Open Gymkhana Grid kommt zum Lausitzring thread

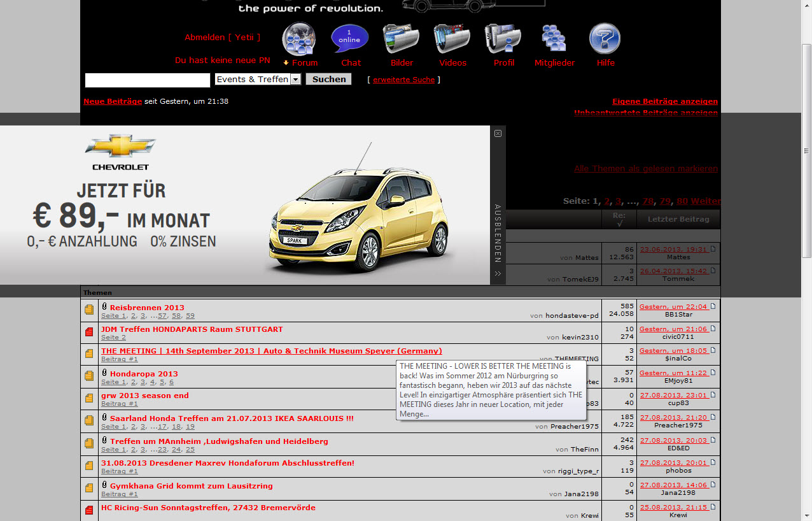[x=191, y=486]
